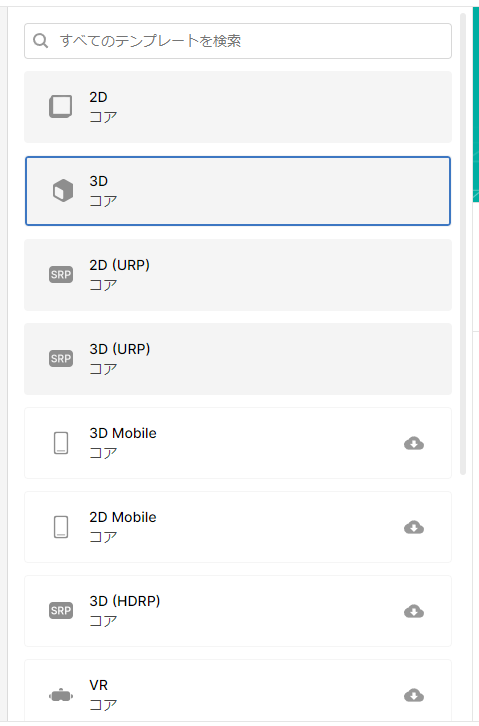Viewport: 479px width, 726px height.
Task: Click the SRP badge for 2D (URP)
Action: point(61,275)
